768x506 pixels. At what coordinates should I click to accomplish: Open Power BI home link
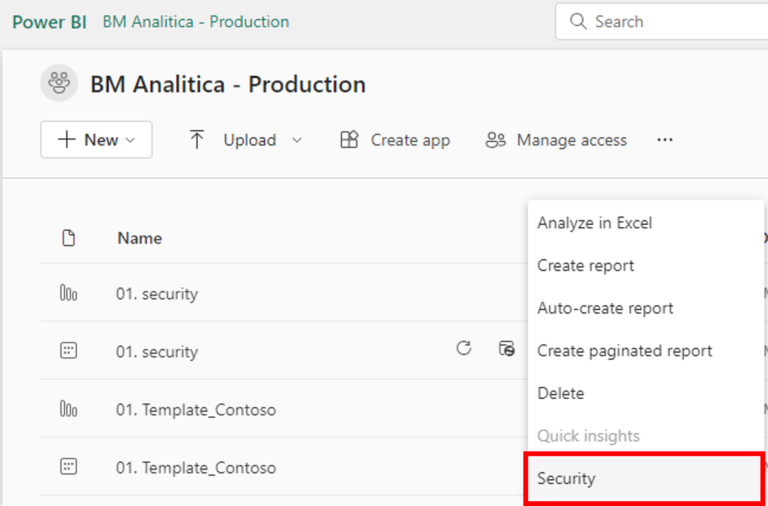(x=49, y=22)
